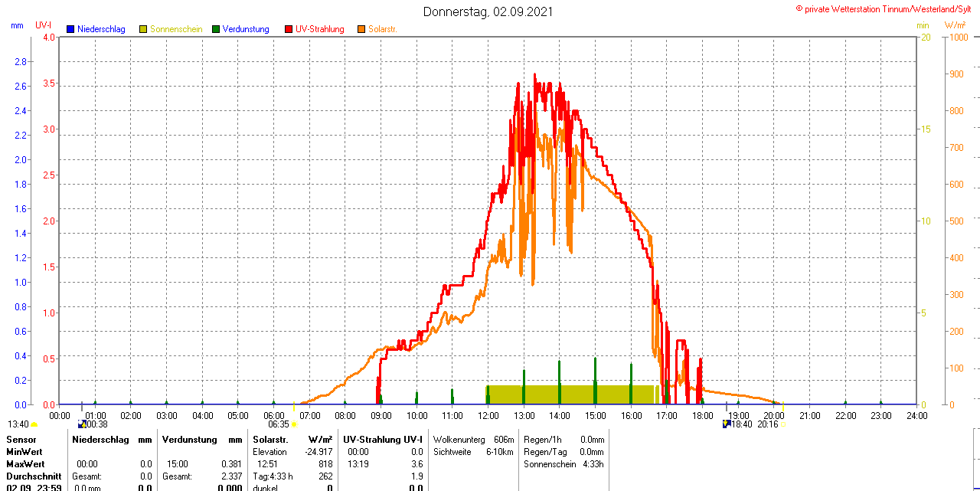Click the 12:00 label on time axis
980x491 pixels.
pos(488,415)
